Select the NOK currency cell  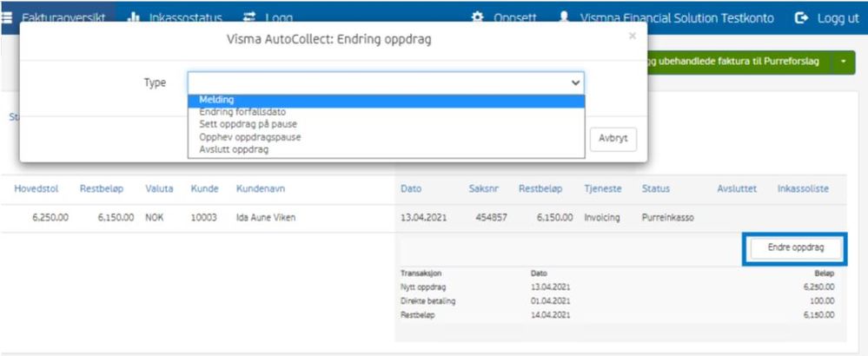(155, 218)
